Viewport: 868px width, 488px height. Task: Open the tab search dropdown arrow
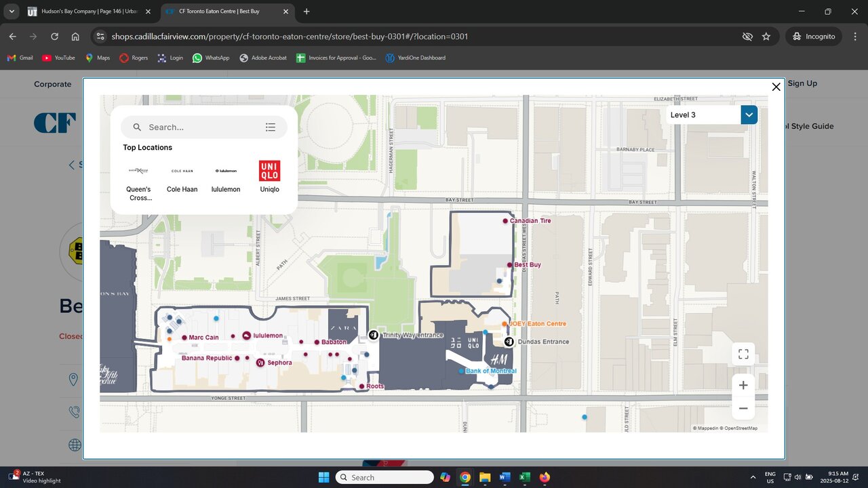(12, 12)
